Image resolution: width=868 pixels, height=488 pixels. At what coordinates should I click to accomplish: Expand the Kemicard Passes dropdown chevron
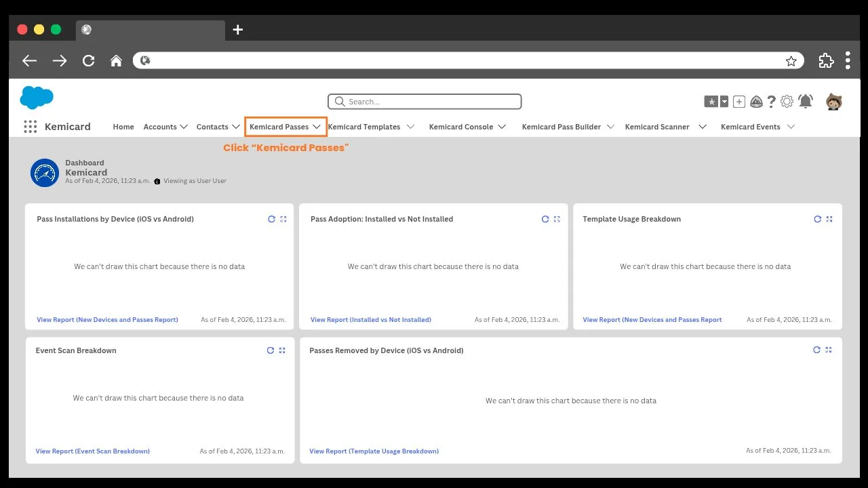316,127
